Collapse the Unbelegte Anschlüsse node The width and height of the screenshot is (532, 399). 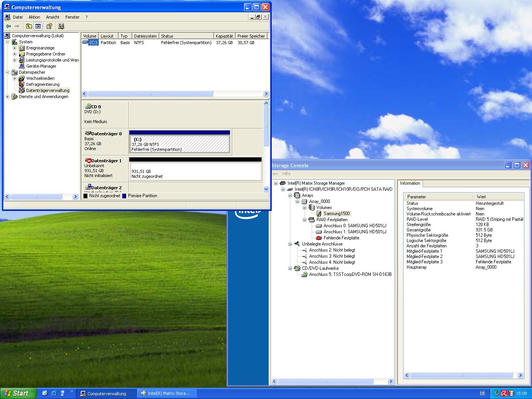coord(290,244)
